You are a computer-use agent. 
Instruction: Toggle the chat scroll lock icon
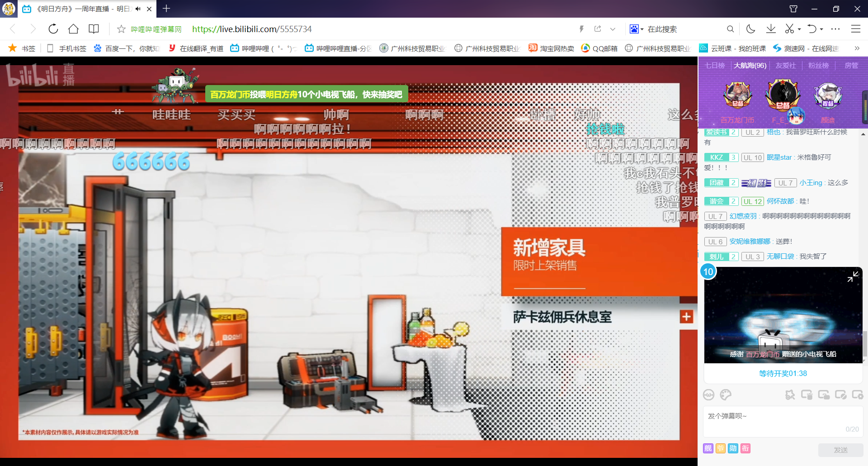click(x=824, y=395)
